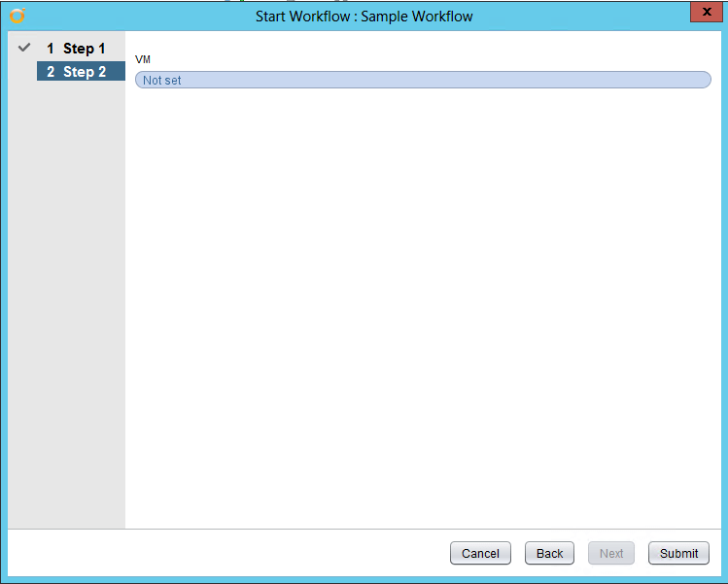
Task: Select the highlighted Step 2 entry
Action: click(x=82, y=72)
